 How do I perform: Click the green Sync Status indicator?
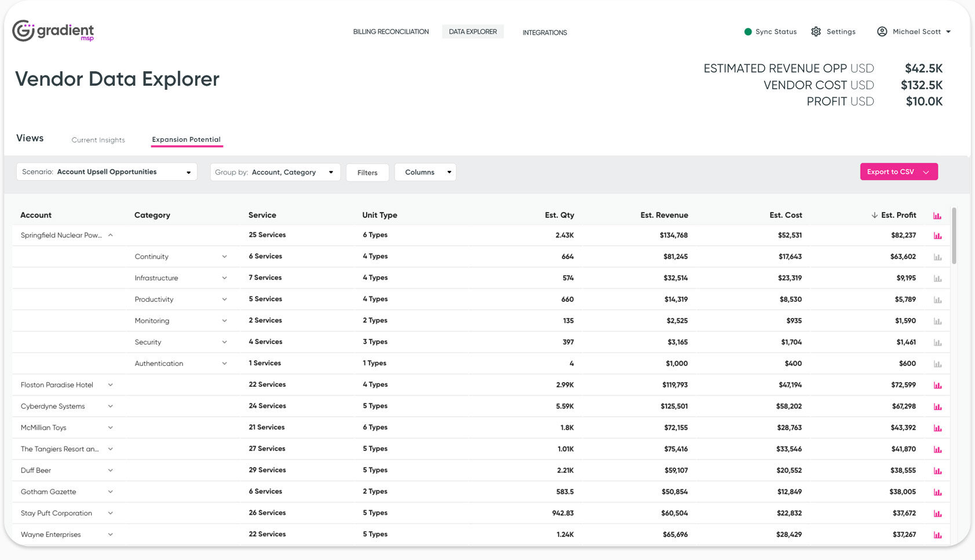point(748,32)
